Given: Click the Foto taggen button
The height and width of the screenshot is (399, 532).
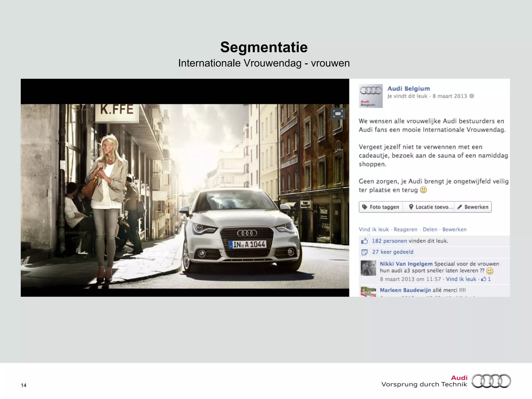Looking at the screenshot, I should point(381,207).
